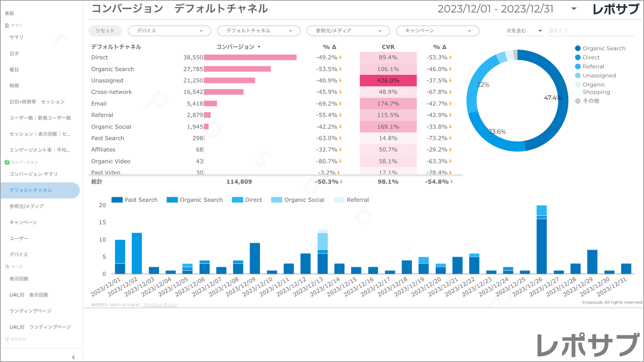Click the house icon beside サマリ section header
The height and width of the screenshot is (362, 644).
7,25
